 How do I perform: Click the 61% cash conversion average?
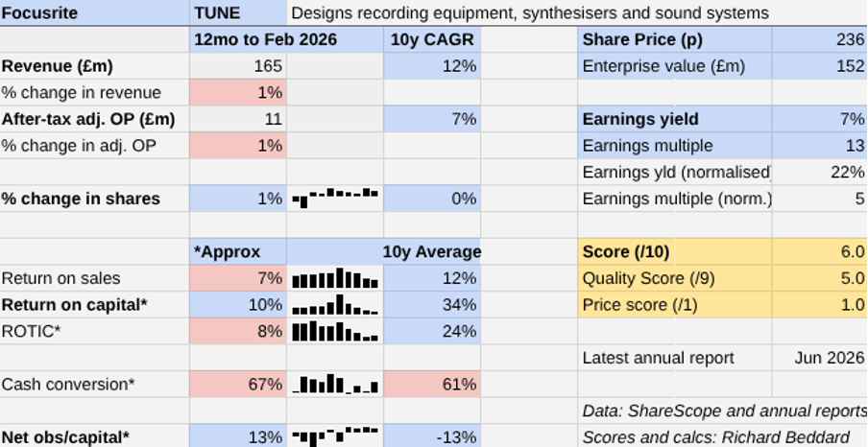click(x=432, y=385)
